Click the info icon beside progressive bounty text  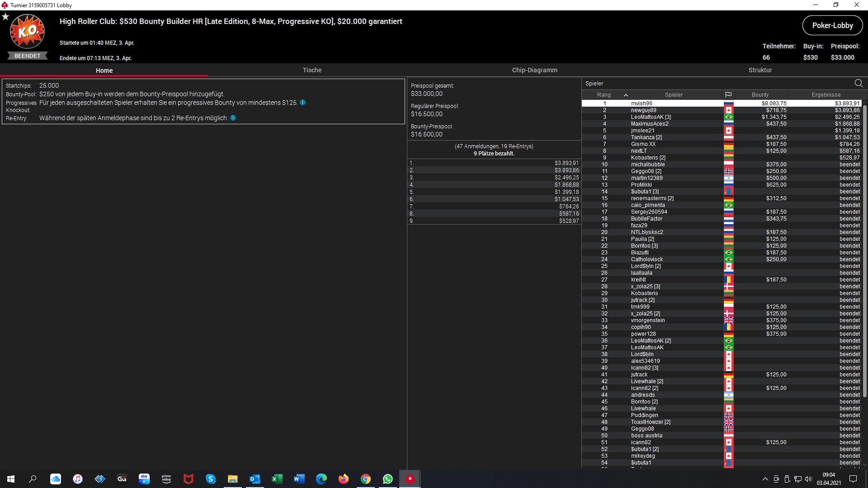[303, 103]
